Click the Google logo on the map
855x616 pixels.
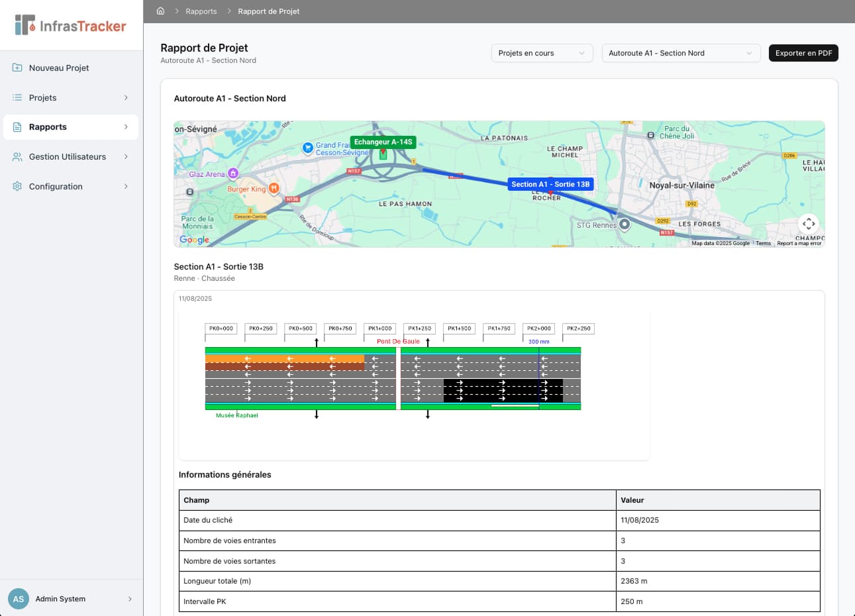point(193,240)
